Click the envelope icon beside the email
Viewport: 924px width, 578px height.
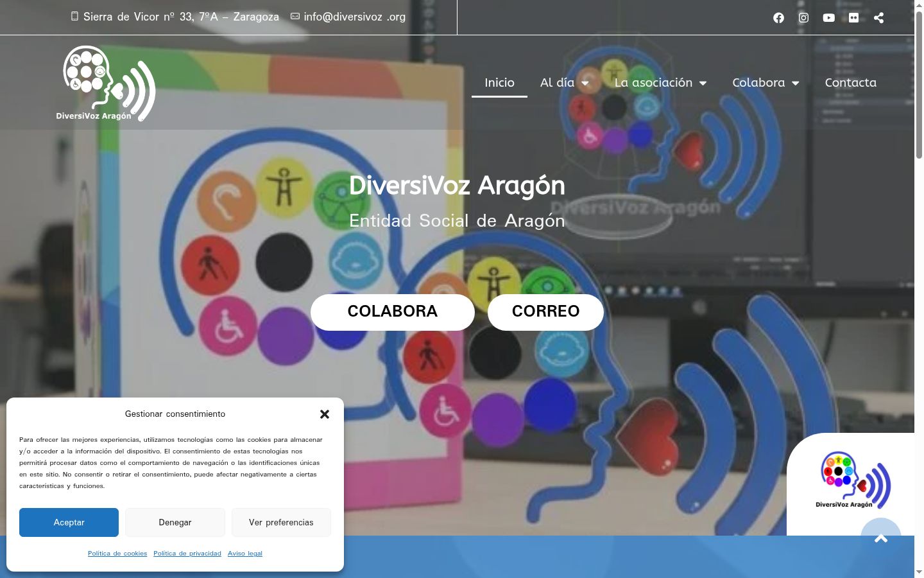click(295, 16)
